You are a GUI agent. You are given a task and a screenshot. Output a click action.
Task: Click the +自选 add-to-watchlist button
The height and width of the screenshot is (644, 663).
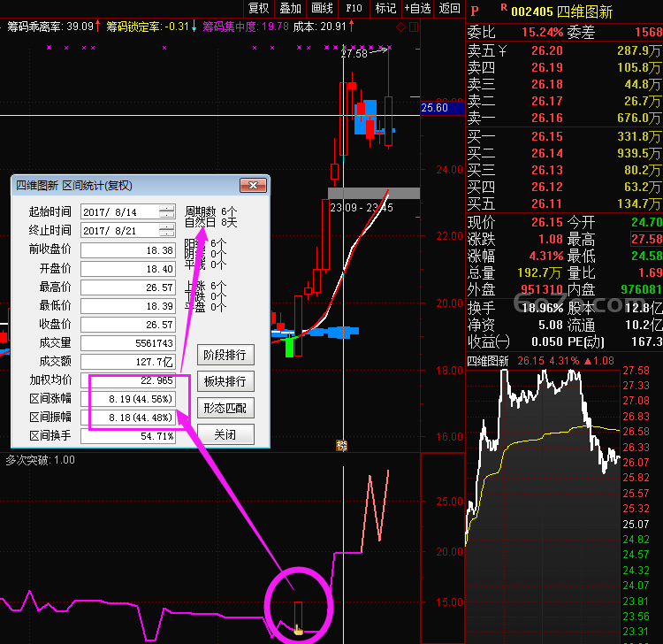[417, 8]
